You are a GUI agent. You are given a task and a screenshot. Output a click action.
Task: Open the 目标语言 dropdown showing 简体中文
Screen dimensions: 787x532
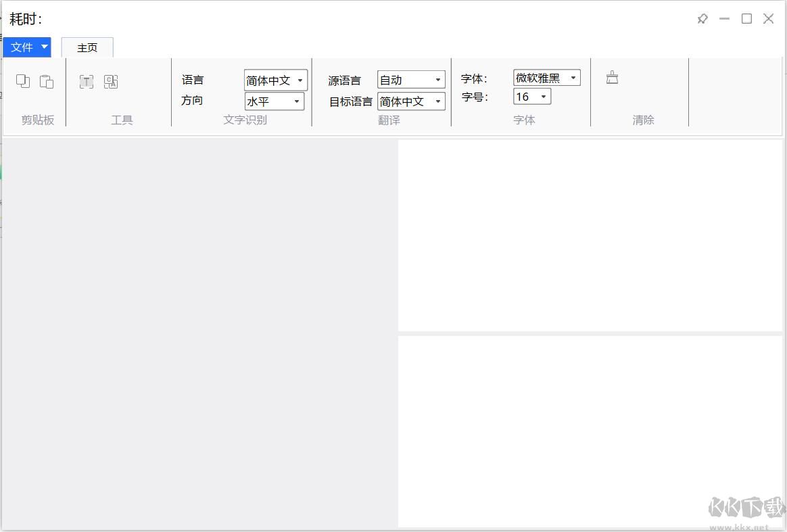click(437, 101)
